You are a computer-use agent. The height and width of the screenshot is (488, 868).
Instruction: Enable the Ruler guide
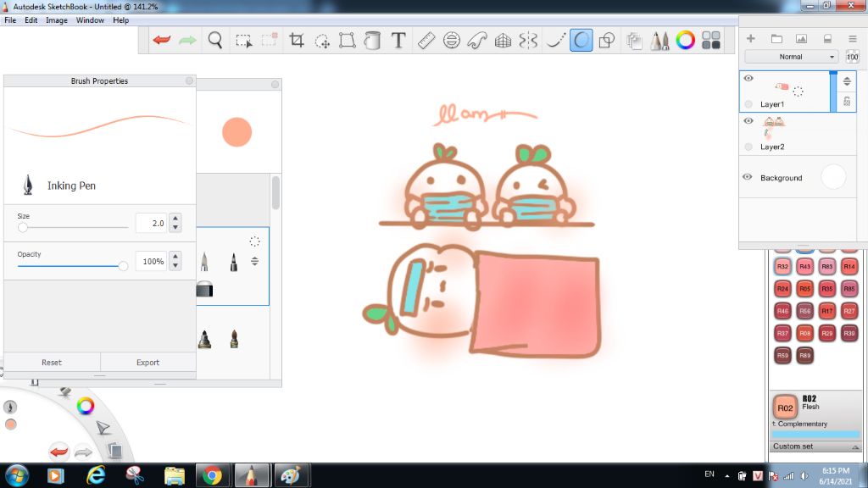coord(426,40)
